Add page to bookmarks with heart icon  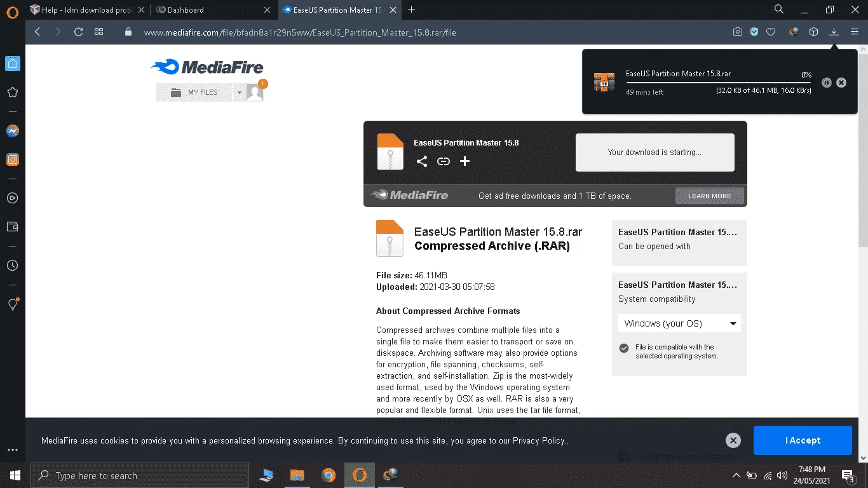pyautogui.click(x=771, y=32)
